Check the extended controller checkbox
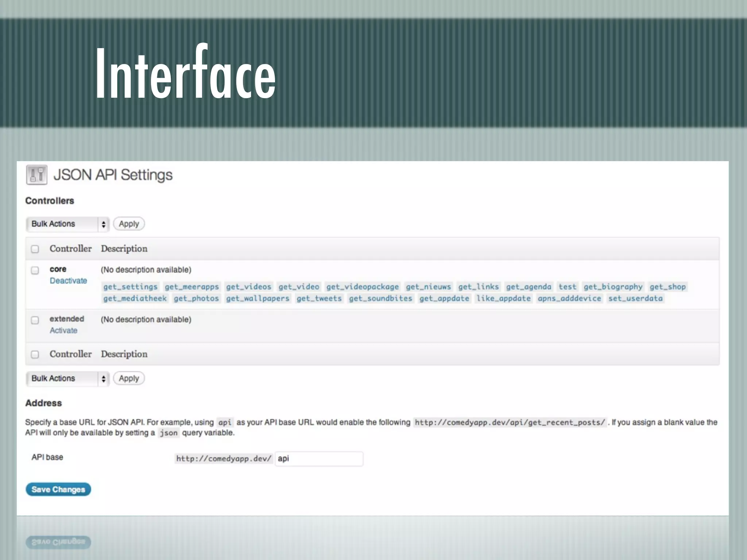This screenshot has height=560, width=747. [35, 320]
